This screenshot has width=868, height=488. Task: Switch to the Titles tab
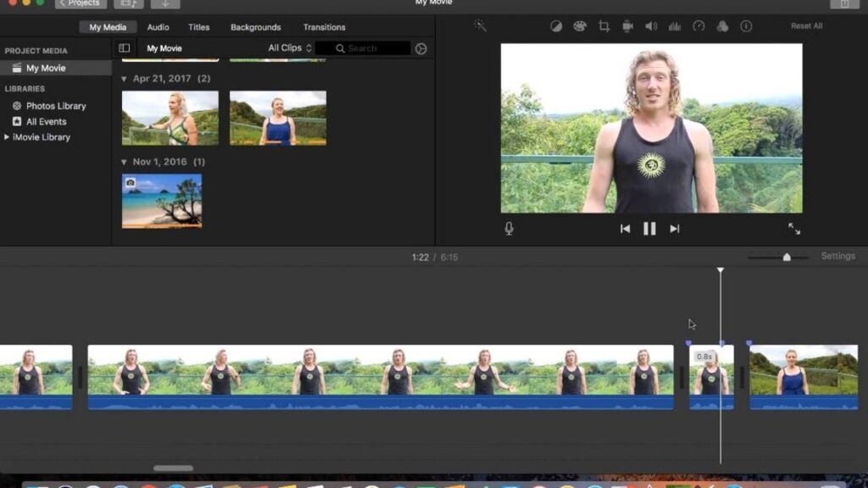[199, 27]
